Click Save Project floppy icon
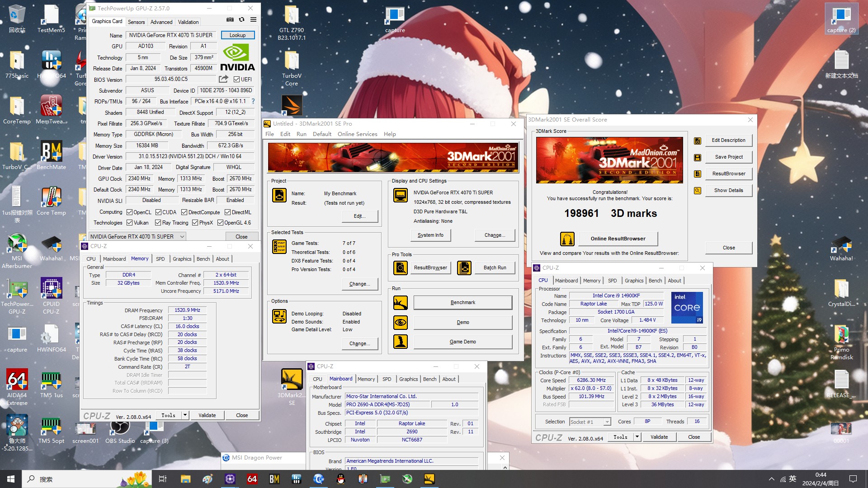This screenshot has height=488, width=868. click(x=698, y=157)
